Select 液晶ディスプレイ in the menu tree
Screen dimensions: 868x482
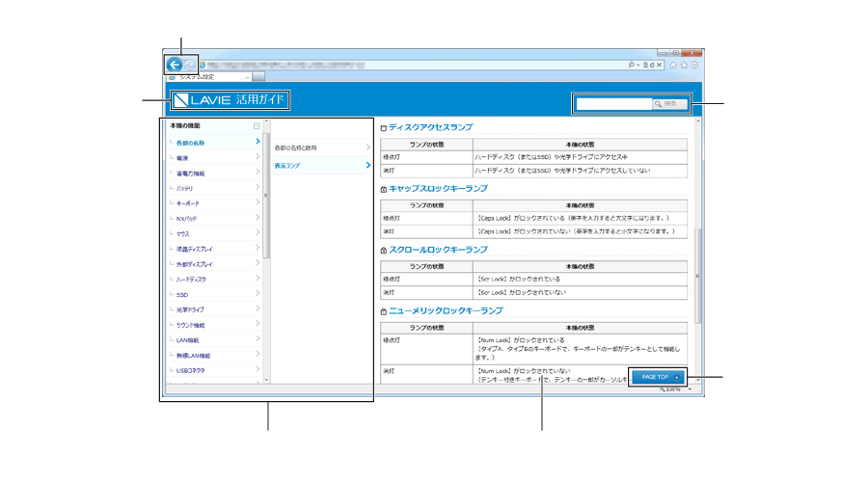[194, 250]
